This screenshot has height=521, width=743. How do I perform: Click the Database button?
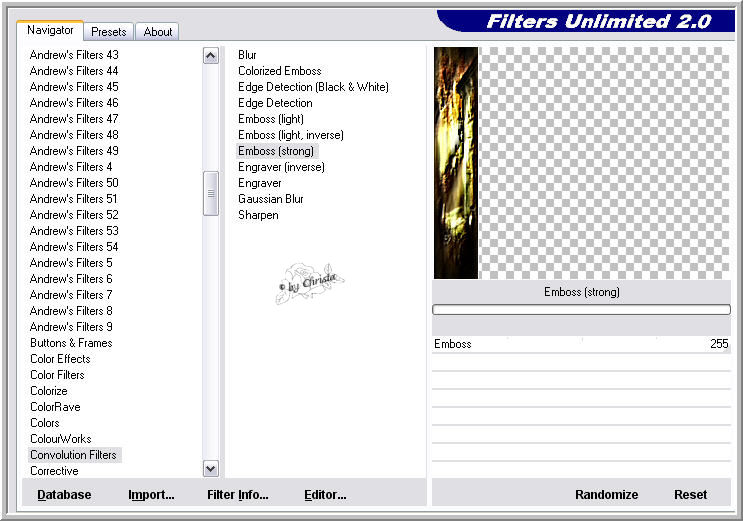64,494
